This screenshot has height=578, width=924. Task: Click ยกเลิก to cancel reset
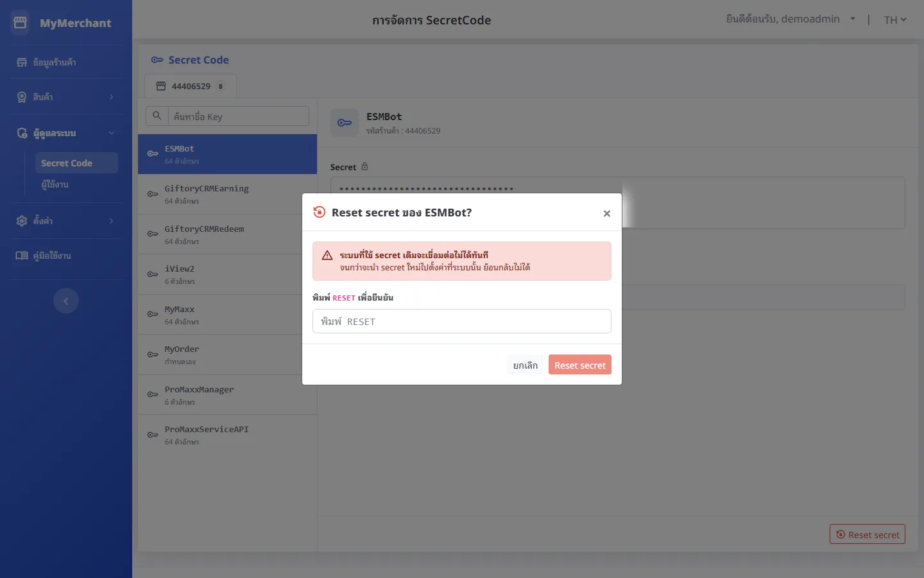point(526,365)
